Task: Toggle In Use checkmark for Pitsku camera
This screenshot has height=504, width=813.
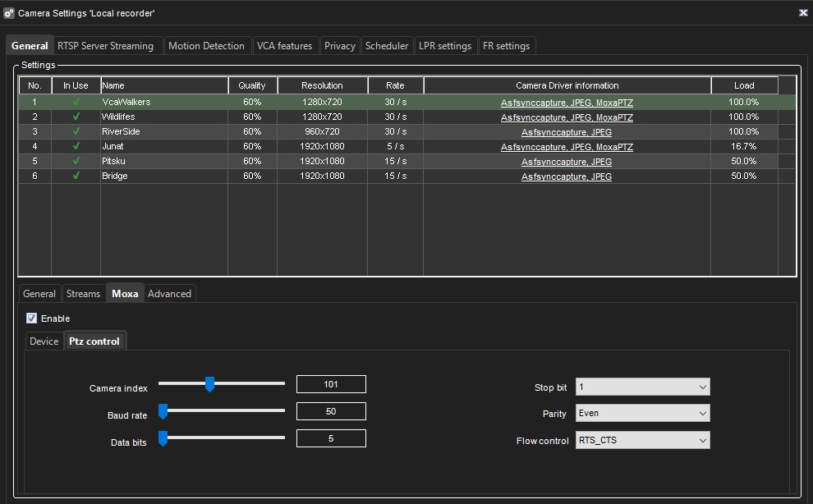Action: 76,162
